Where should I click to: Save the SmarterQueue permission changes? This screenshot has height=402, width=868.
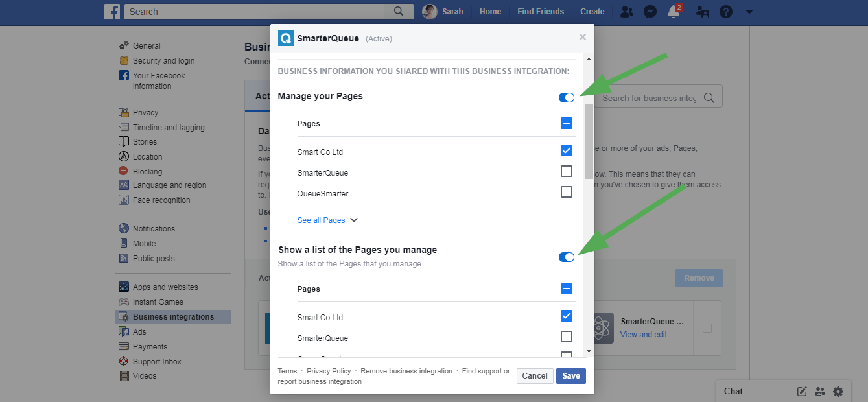[570, 376]
